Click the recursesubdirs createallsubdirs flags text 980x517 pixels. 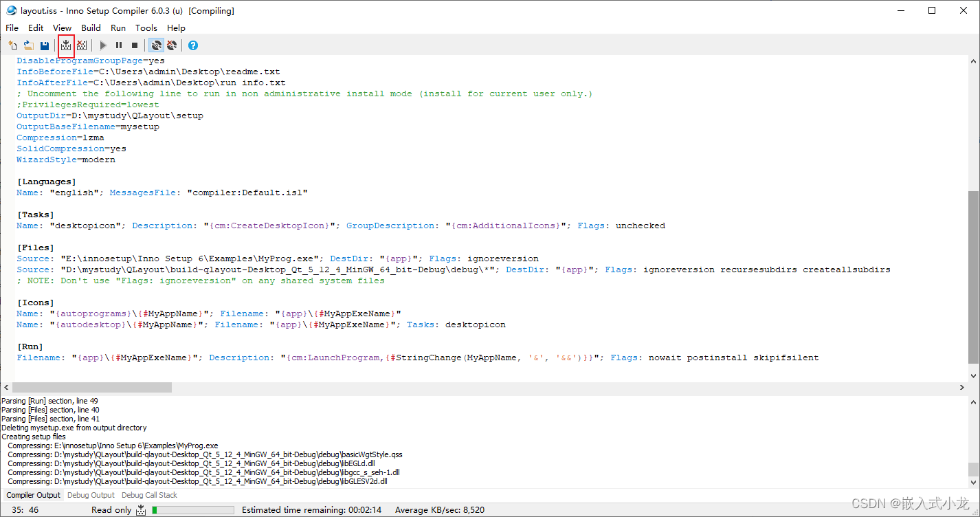pos(805,269)
